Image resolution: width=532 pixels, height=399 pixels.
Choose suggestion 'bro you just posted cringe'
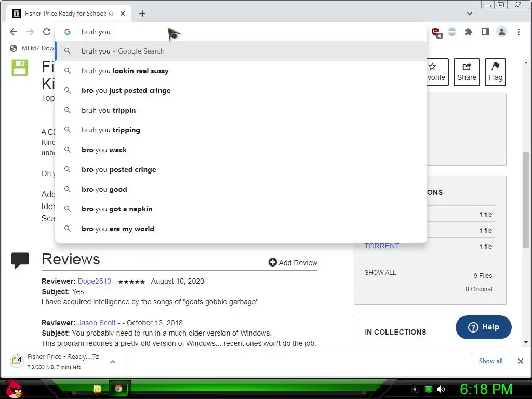pyautogui.click(x=241, y=90)
